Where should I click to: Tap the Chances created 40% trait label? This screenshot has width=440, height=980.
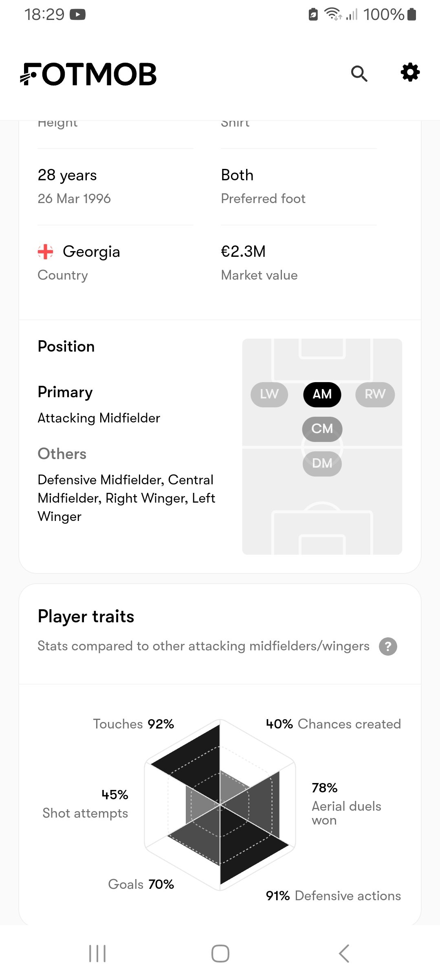tap(333, 724)
